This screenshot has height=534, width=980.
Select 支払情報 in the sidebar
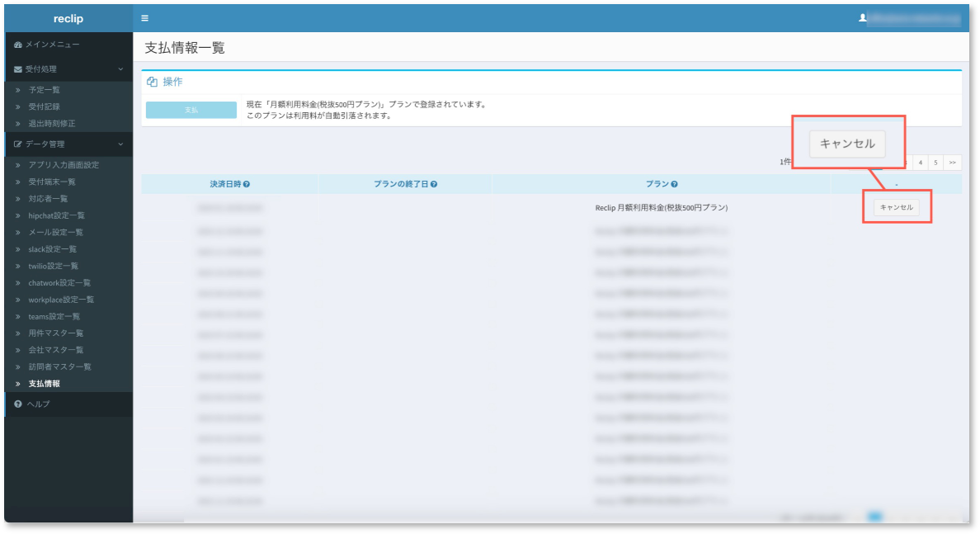click(45, 383)
